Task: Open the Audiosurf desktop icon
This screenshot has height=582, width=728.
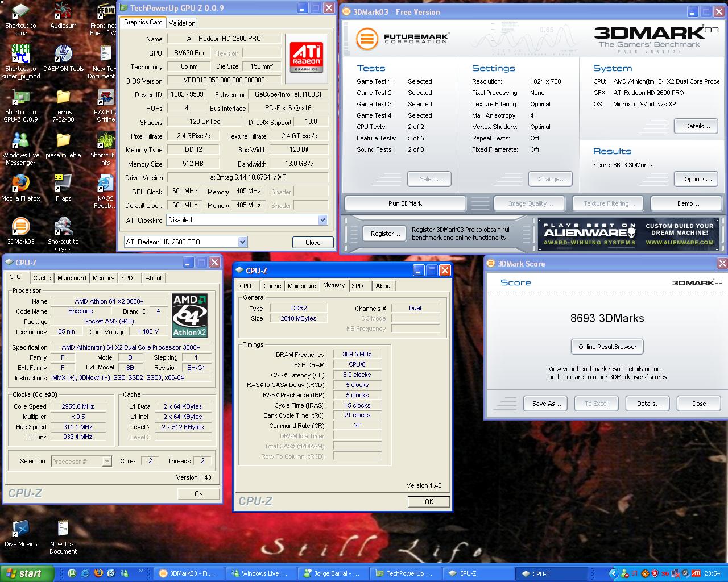Action: 63,15
